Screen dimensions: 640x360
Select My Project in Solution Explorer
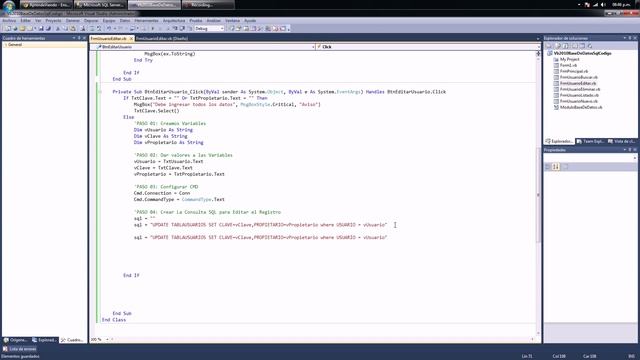(569, 60)
